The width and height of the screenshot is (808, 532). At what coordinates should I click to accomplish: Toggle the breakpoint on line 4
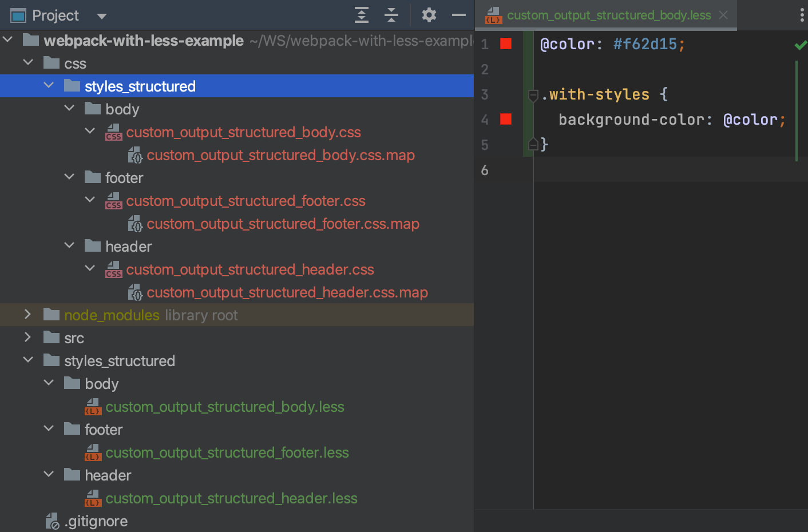[505, 119]
